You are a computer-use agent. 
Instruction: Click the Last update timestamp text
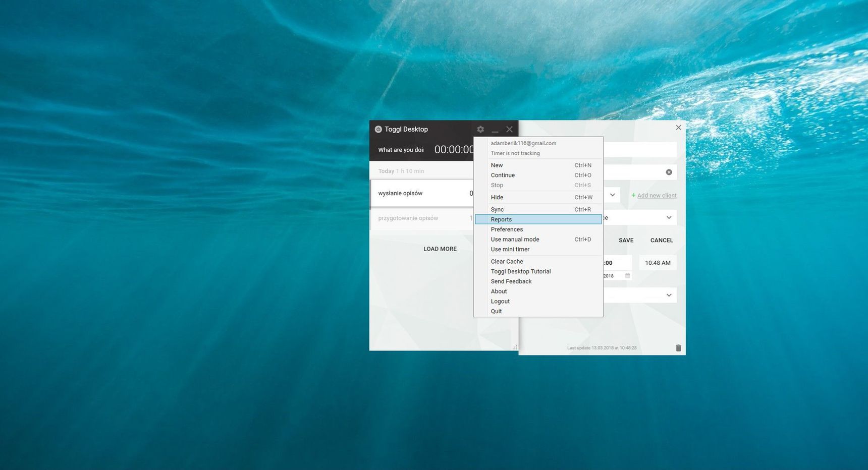[602, 348]
